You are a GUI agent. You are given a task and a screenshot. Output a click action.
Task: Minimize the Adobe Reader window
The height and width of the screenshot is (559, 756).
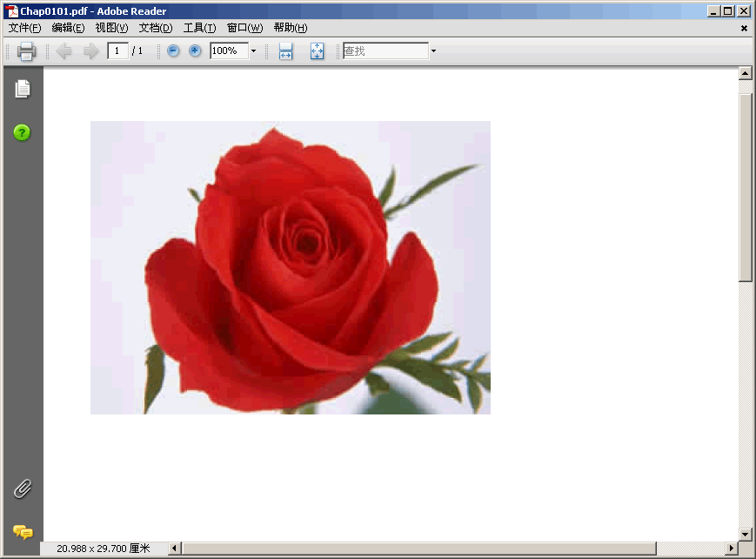[x=714, y=11]
